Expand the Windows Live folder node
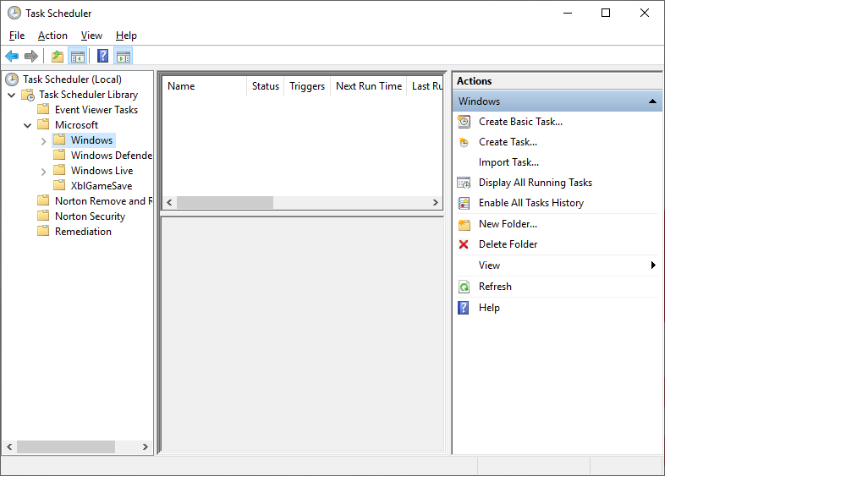Image resolution: width=868 pixels, height=487 pixels. 44,171
